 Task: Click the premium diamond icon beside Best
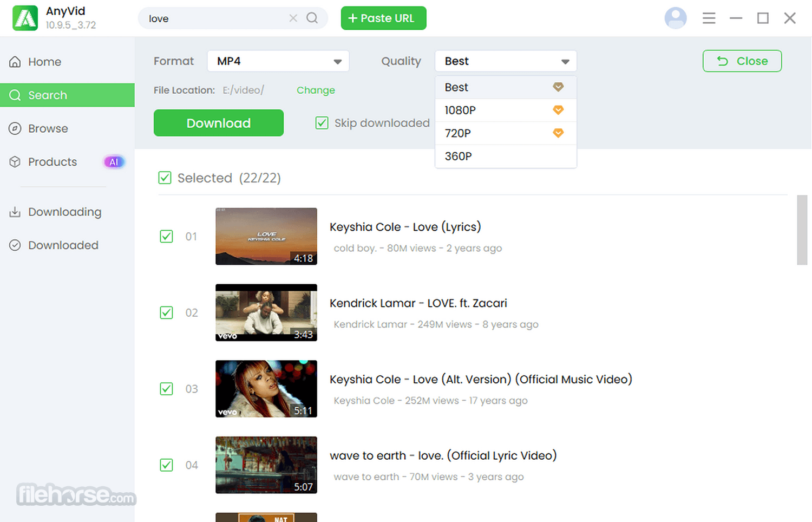tap(558, 87)
